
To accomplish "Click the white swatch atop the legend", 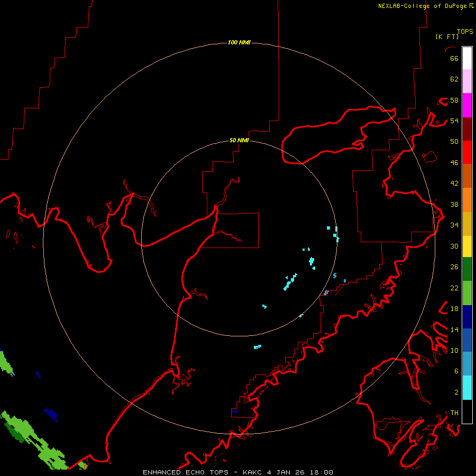I will point(467,58).
